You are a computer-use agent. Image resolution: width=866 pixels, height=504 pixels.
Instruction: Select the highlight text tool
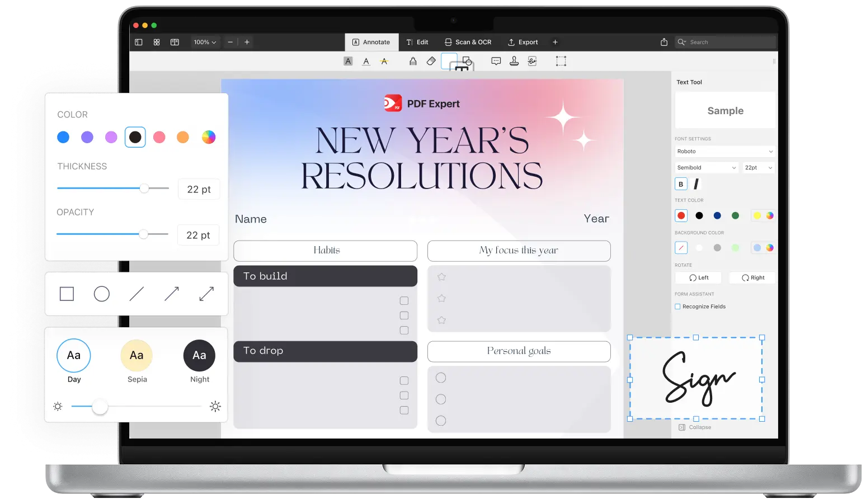point(348,61)
